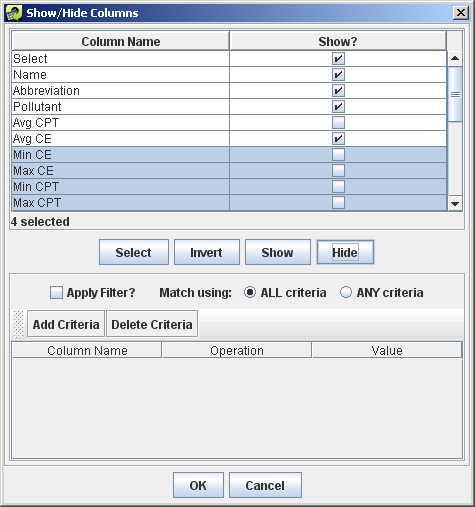Check the Show box for Avg CPT
The image size is (475, 507).
point(338,123)
